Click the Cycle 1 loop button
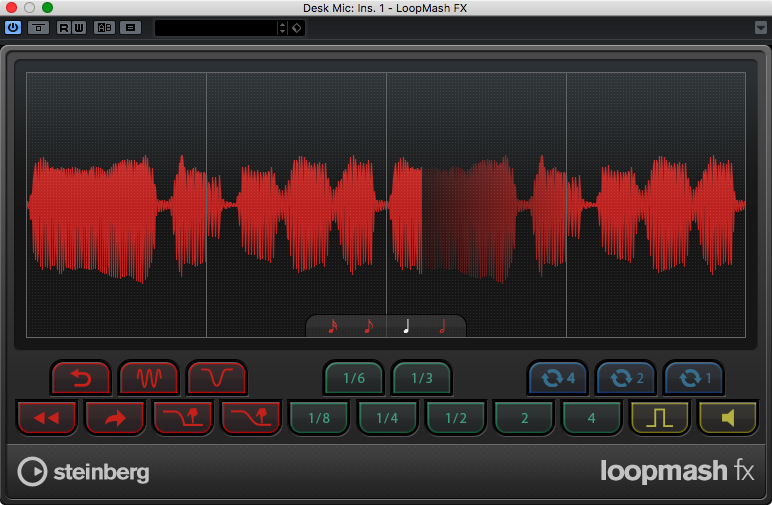Screen dimensions: 772x505 tap(694, 378)
